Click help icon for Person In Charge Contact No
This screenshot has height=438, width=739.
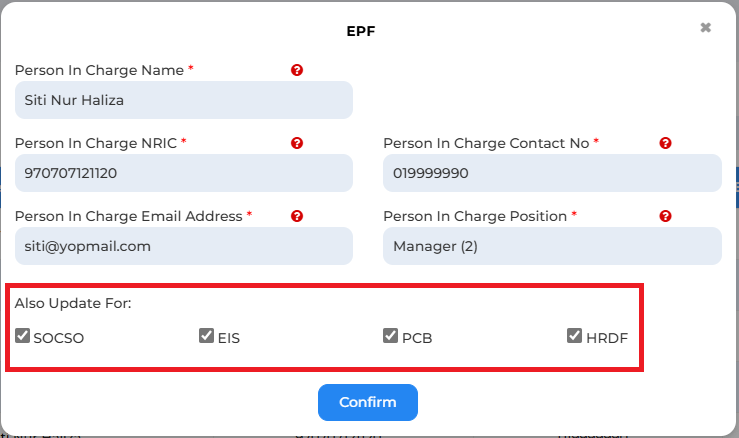[x=665, y=143]
